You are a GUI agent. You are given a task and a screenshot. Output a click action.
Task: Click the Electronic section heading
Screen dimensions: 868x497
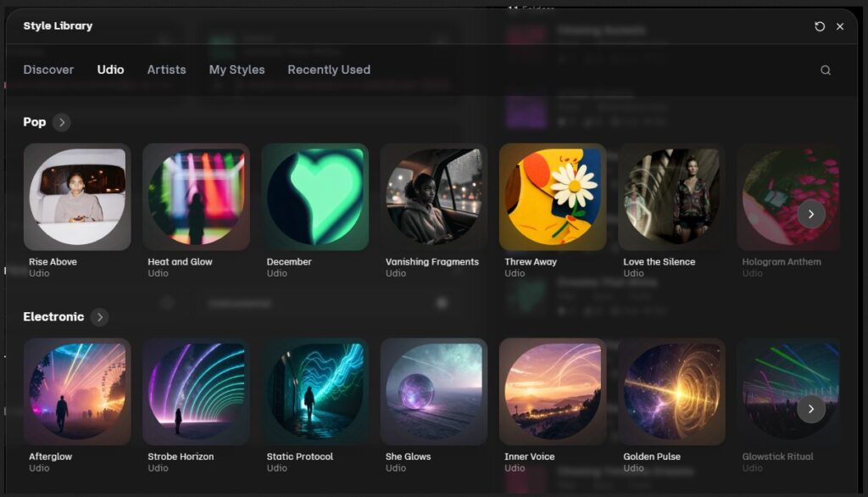point(53,317)
